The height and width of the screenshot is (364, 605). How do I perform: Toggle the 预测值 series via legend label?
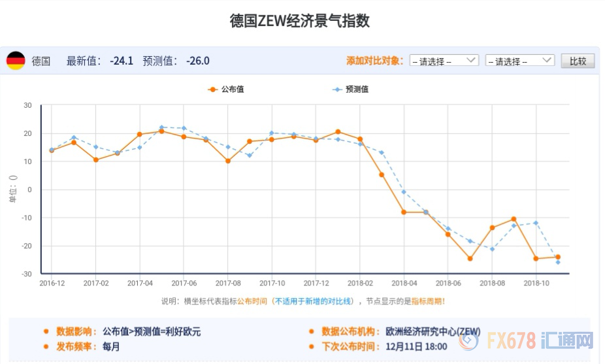(x=356, y=90)
